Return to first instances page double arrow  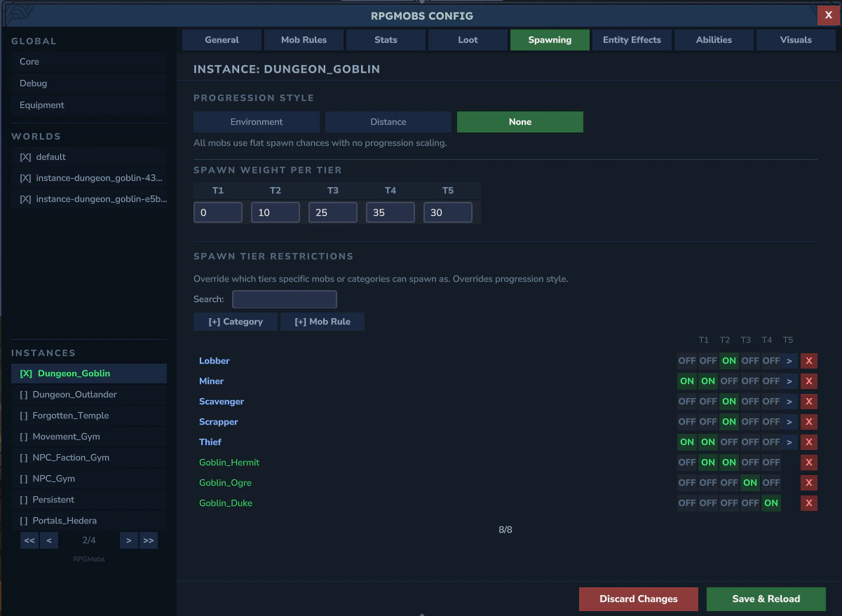29,540
